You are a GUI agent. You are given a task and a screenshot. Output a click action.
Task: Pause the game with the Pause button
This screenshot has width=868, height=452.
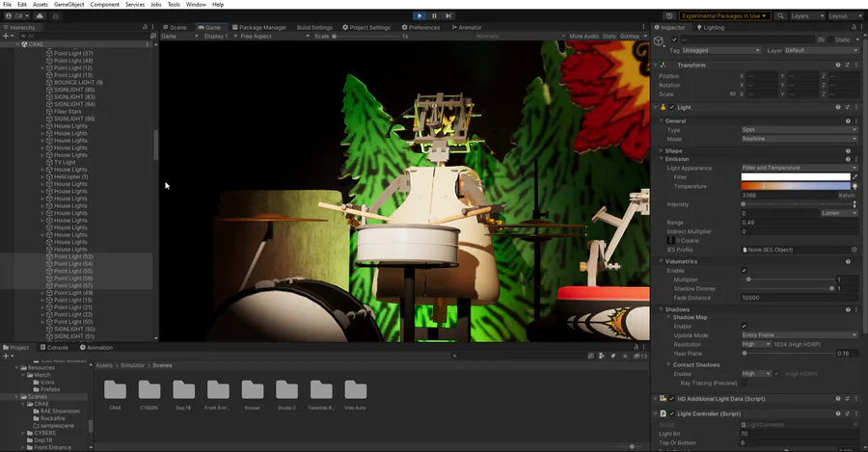[434, 16]
